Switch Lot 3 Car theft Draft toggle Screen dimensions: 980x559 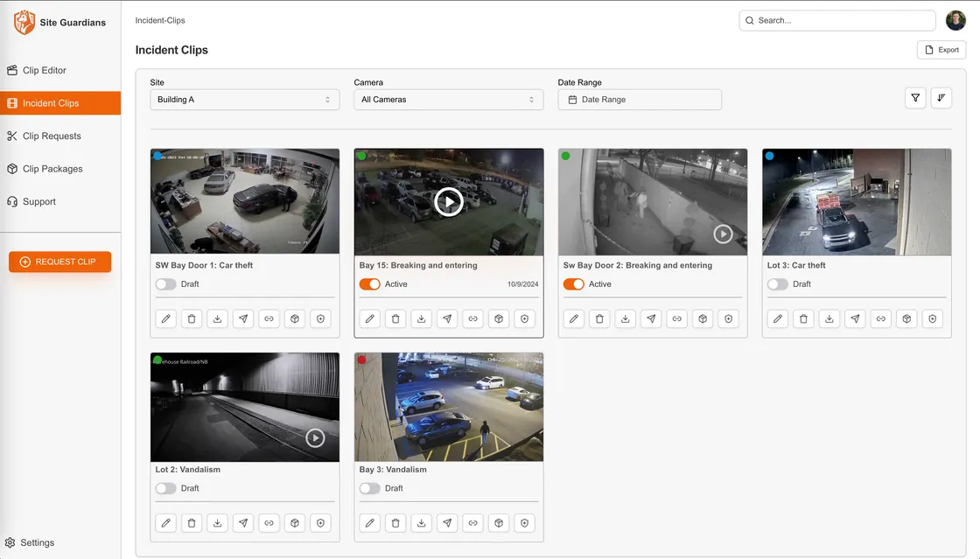coord(777,284)
